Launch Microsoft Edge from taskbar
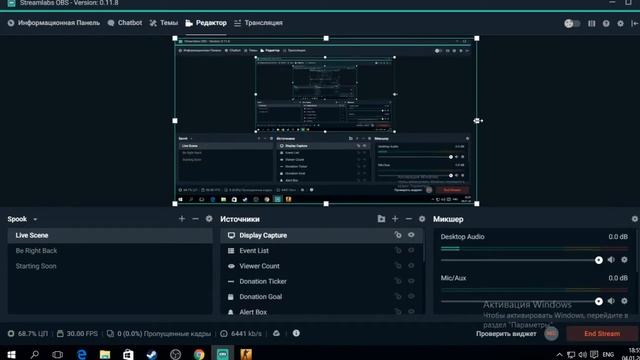The height and width of the screenshot is (360, 640). coord(82,354)
